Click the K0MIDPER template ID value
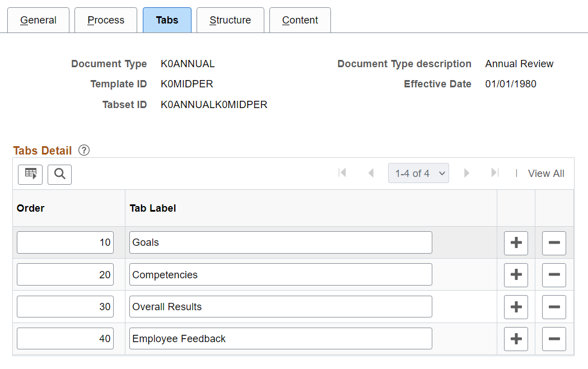The width and height of the screenshot is (588, 369). pyautogui.click(x=186, y=84)
